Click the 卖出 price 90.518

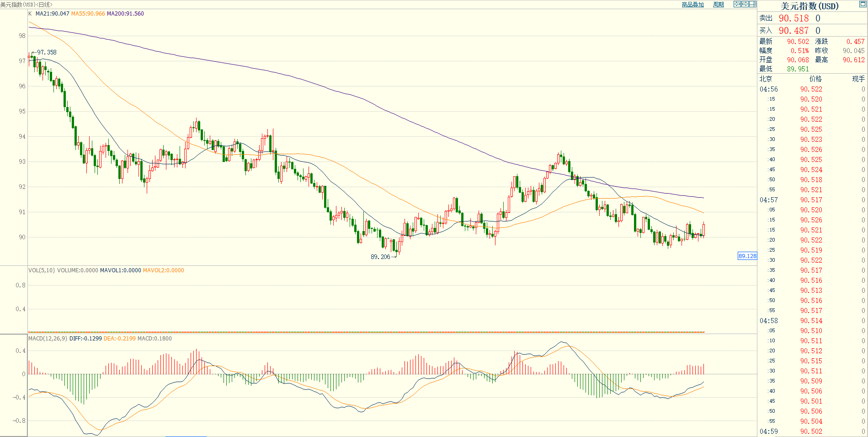pos(793,18)
